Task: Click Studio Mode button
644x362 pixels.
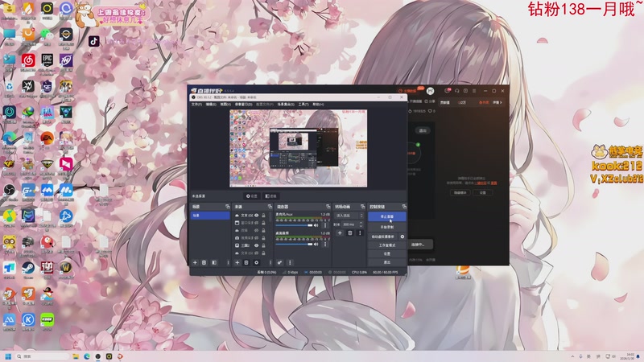Action: [387, 245]
